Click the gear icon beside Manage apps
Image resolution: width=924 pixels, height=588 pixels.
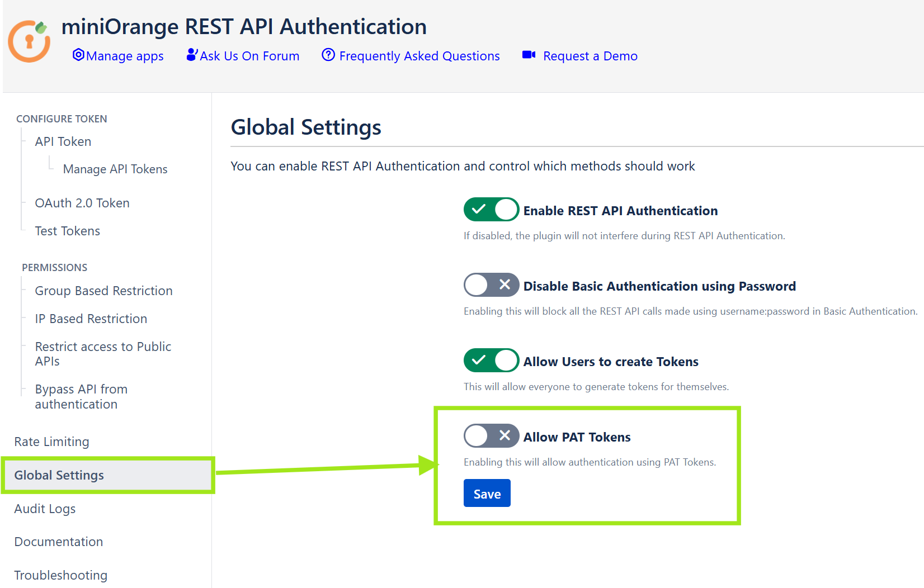(78, 55)
